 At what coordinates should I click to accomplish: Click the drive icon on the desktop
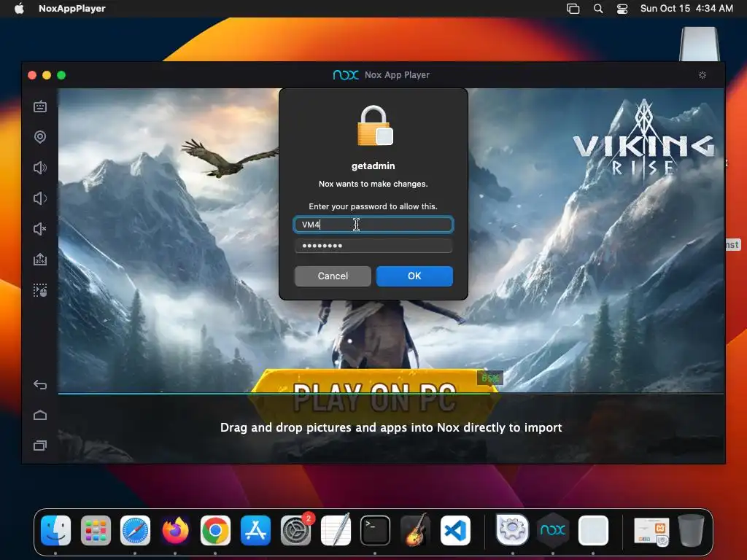(699, 44)
